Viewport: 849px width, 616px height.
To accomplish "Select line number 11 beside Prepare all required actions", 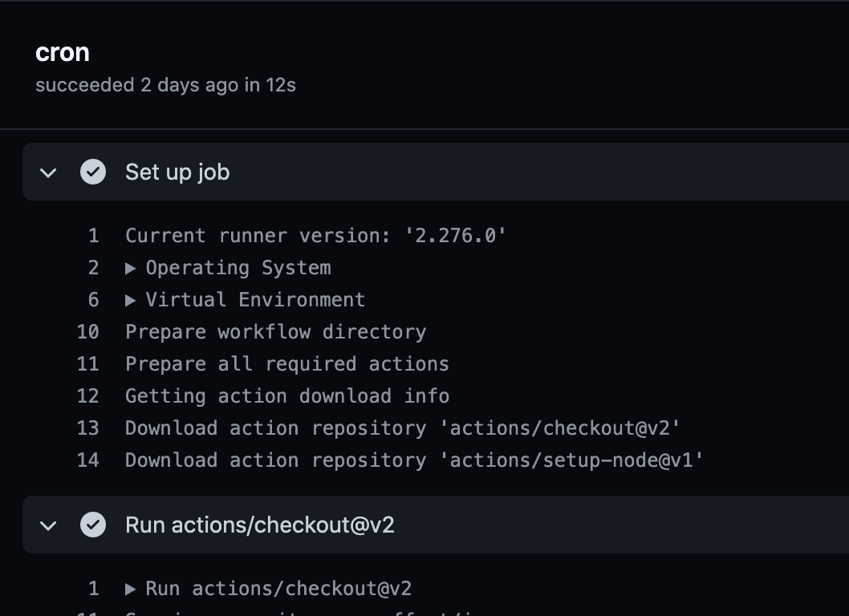I will tap(93, 363).
